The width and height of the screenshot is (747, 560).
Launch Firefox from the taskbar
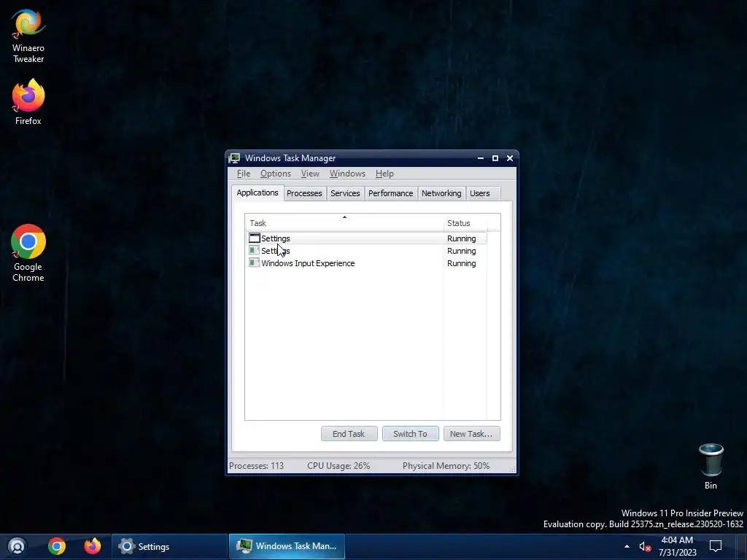[x=93, y=546]
